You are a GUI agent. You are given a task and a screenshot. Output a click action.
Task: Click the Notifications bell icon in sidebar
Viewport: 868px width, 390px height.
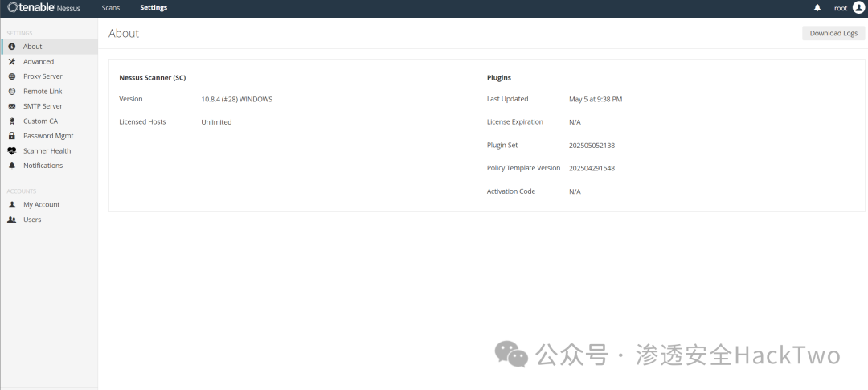(x=12, y=166)
